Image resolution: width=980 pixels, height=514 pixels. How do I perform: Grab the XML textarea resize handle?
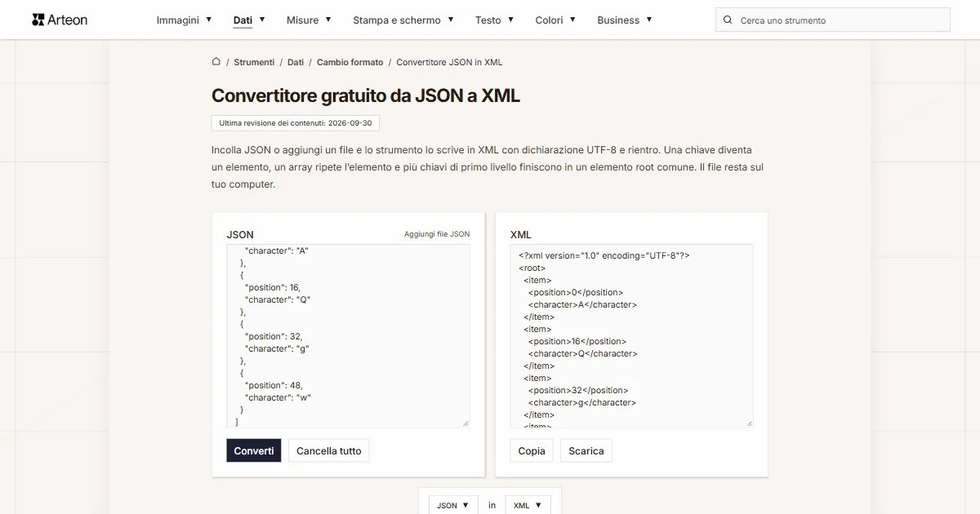pyautogui.click(x=748, y=423)
